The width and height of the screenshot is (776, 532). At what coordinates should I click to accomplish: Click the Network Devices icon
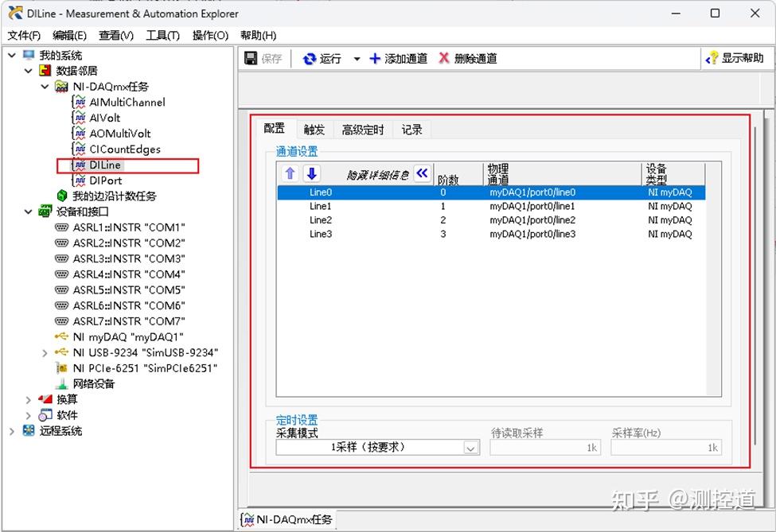[61, 383]
